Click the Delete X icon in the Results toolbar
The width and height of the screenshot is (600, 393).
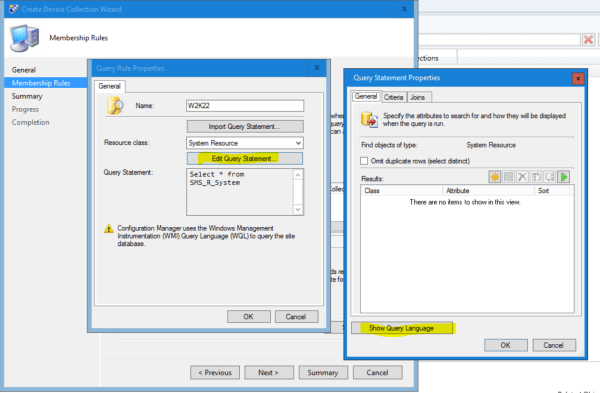(x=522, y=177)
